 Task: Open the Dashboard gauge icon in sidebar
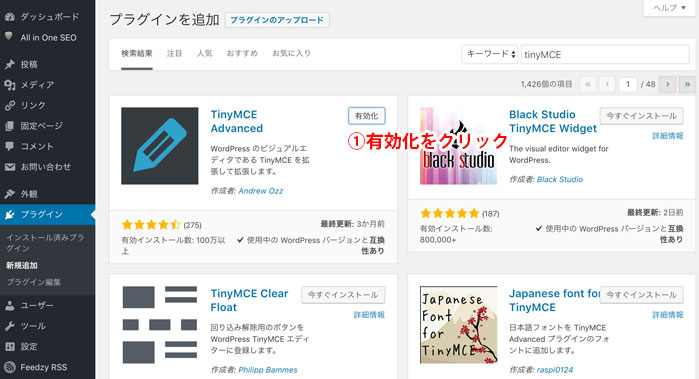10,17
